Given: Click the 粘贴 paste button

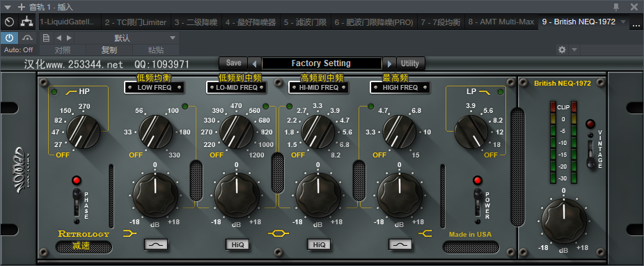Looking at the screenshot, I should tap(156, 50).
